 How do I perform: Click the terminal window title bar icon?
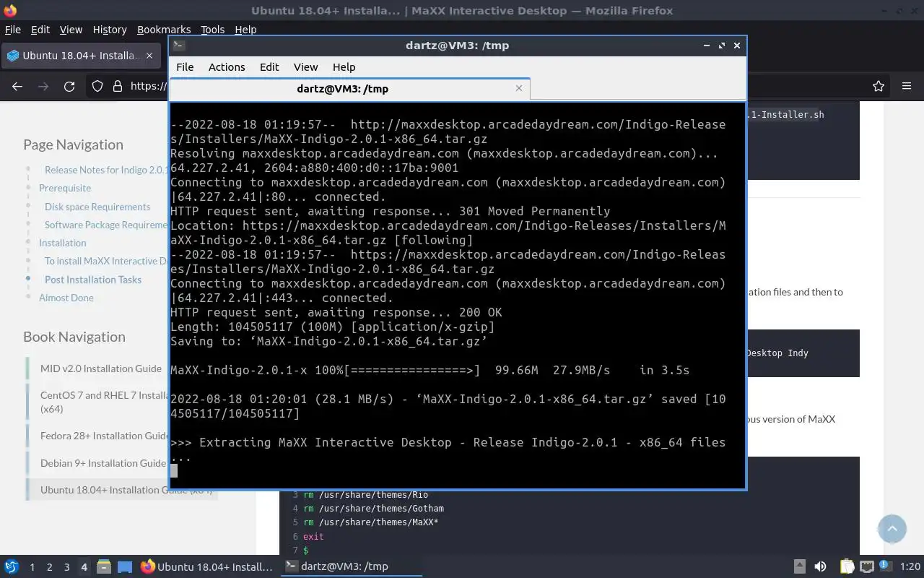pos(179,46)
